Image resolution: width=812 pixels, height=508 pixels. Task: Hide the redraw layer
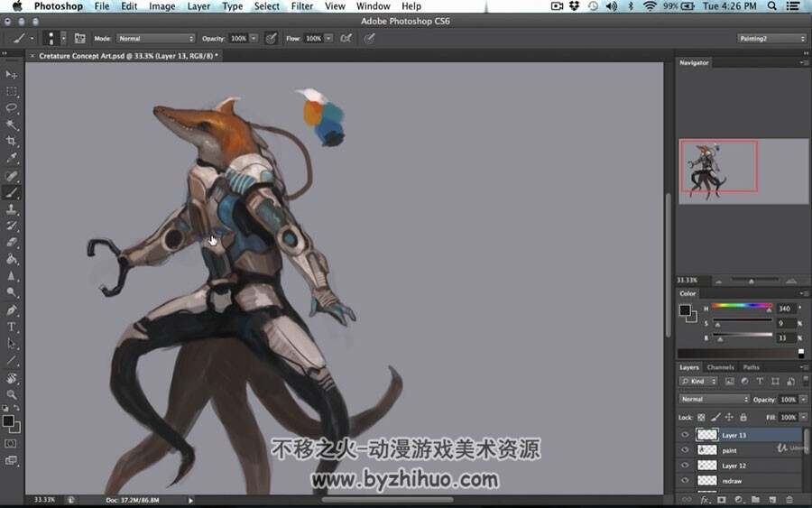[685, 481]
